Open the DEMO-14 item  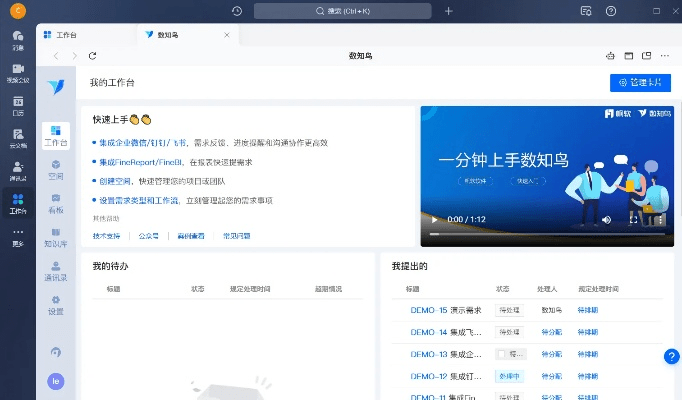click(x=446, y=332)
